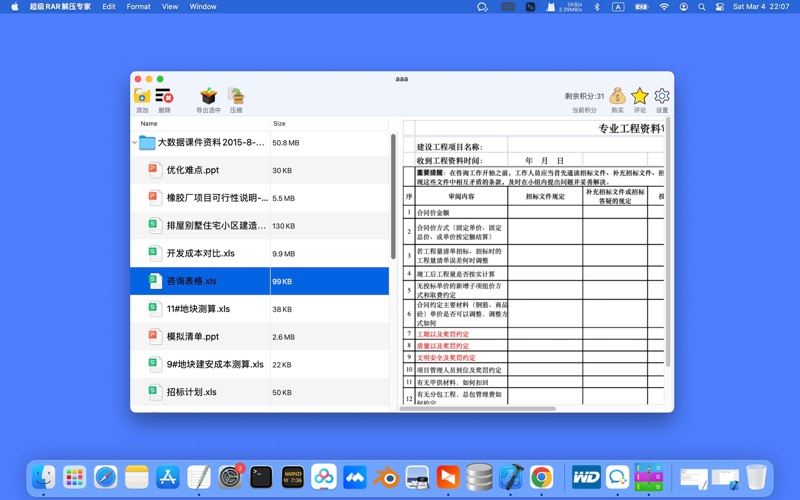
Task: Click the 添加 (Add) archive icon
Action: 142,96
